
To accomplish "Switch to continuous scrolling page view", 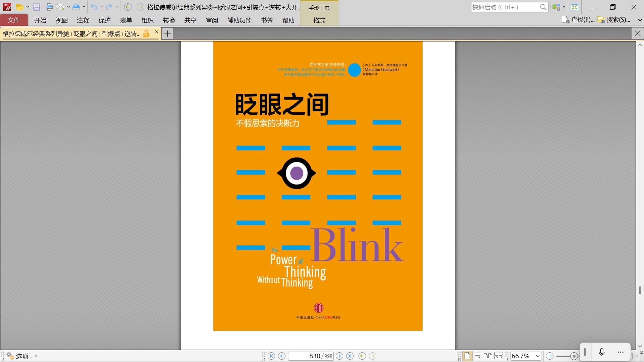I will [x=478, y=356].
